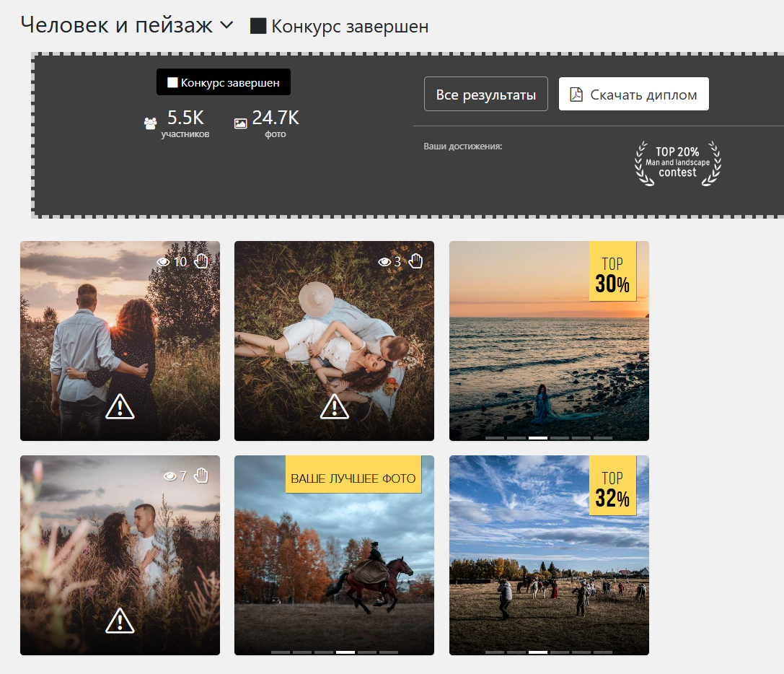Image resolution: width=784 pixels, height=674 pixels.
Task: Toggle the eye icon showing 7 views
Action: pos(170,476)
